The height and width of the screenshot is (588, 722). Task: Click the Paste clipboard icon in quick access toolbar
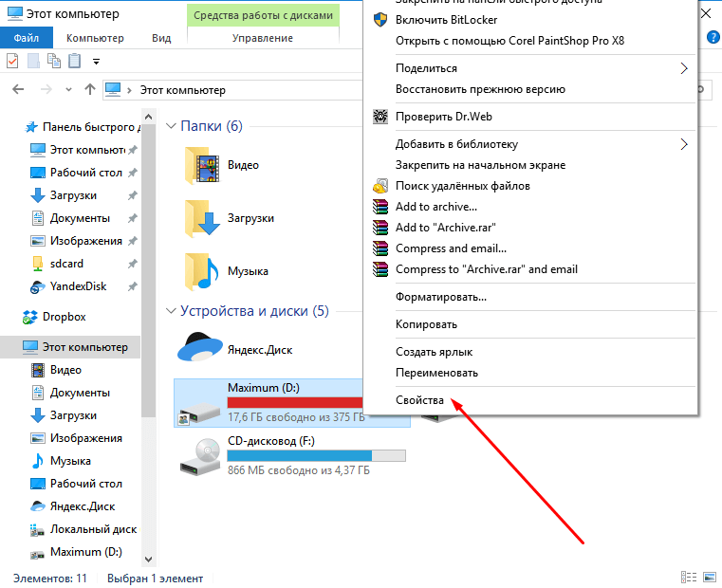(75, 61)
